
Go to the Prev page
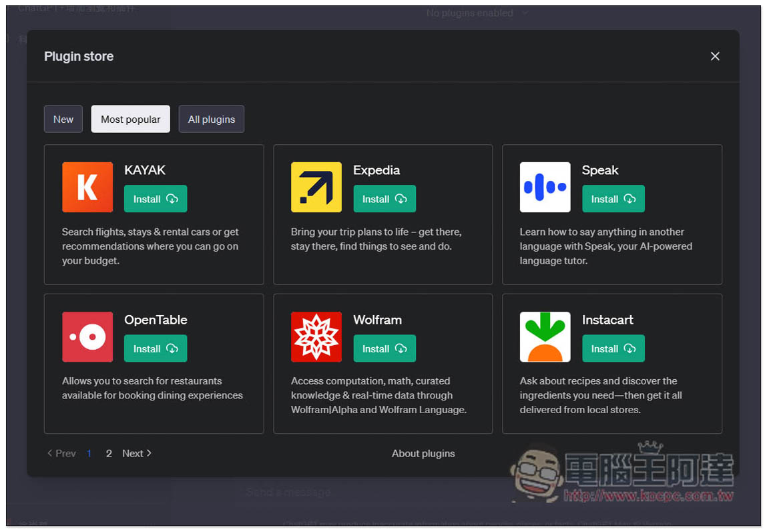[61, 453]
